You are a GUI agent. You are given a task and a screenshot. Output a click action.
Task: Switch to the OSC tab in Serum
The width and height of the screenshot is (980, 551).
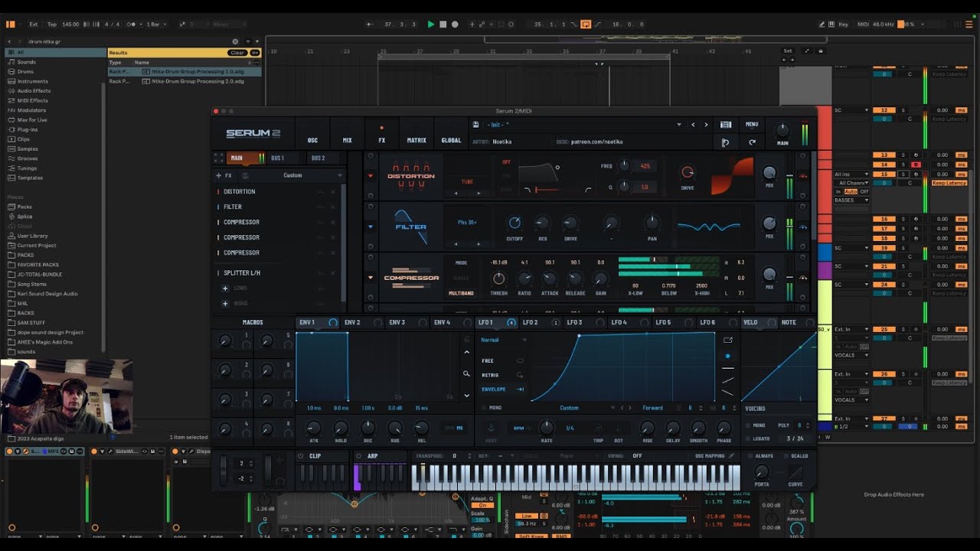[312, 140]
